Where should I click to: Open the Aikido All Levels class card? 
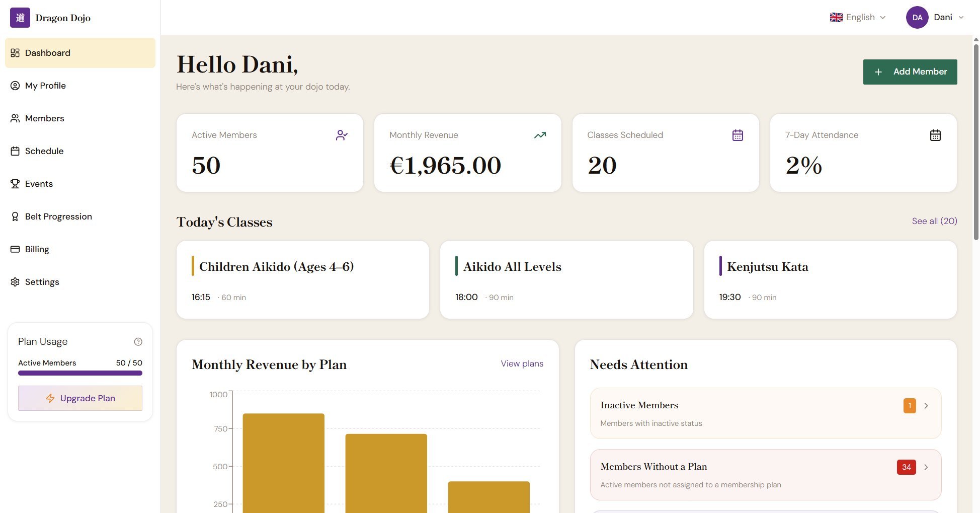566,279
